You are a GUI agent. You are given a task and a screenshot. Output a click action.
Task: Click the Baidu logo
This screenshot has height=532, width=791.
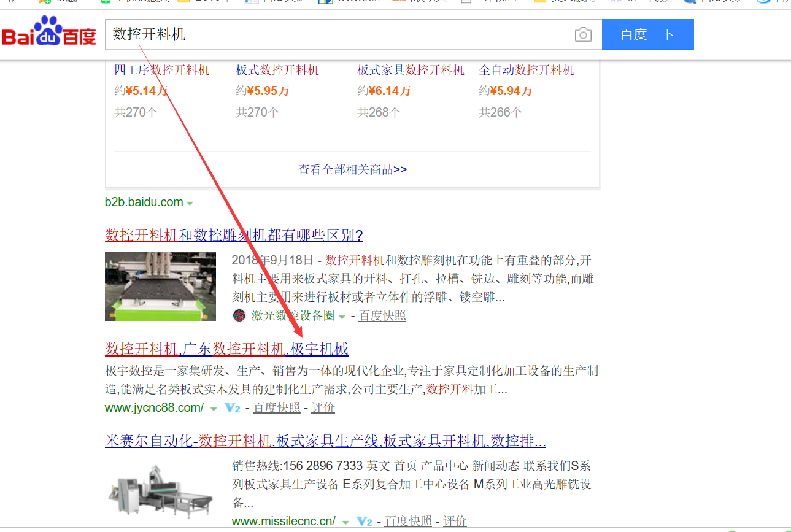coord(49,33)
